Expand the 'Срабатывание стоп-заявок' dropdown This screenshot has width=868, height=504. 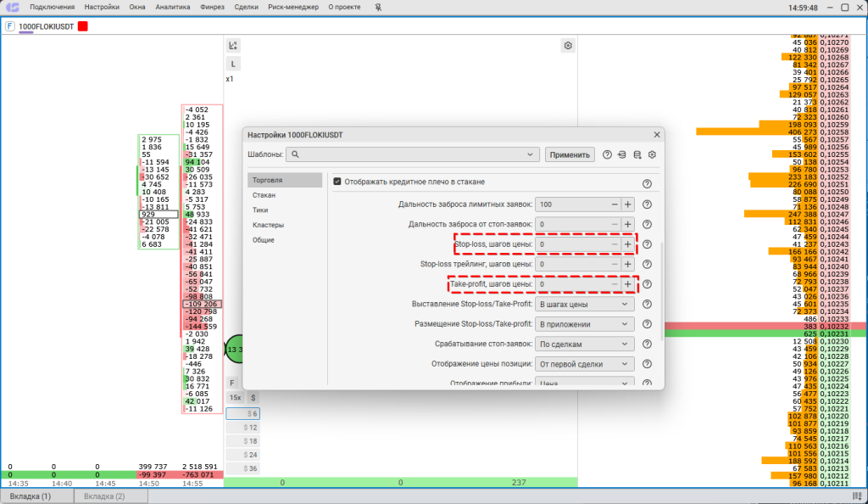click(x=584, y=344)
